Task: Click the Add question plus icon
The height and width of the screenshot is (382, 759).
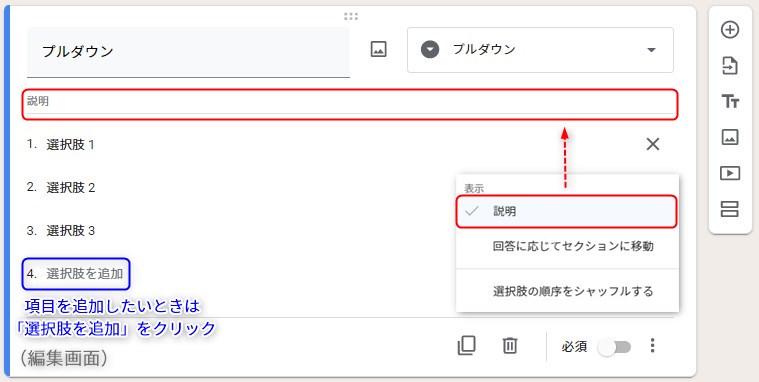Action: [730, 30]
